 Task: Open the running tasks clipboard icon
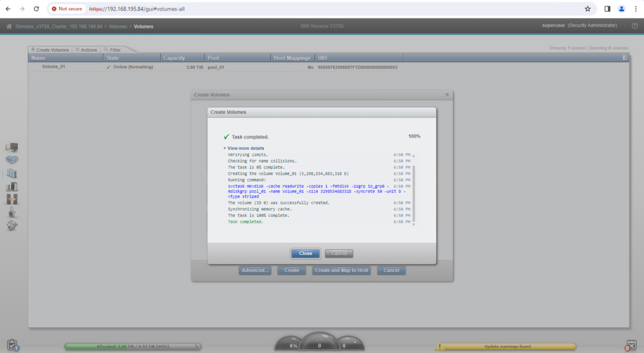(x=13, y=345)
